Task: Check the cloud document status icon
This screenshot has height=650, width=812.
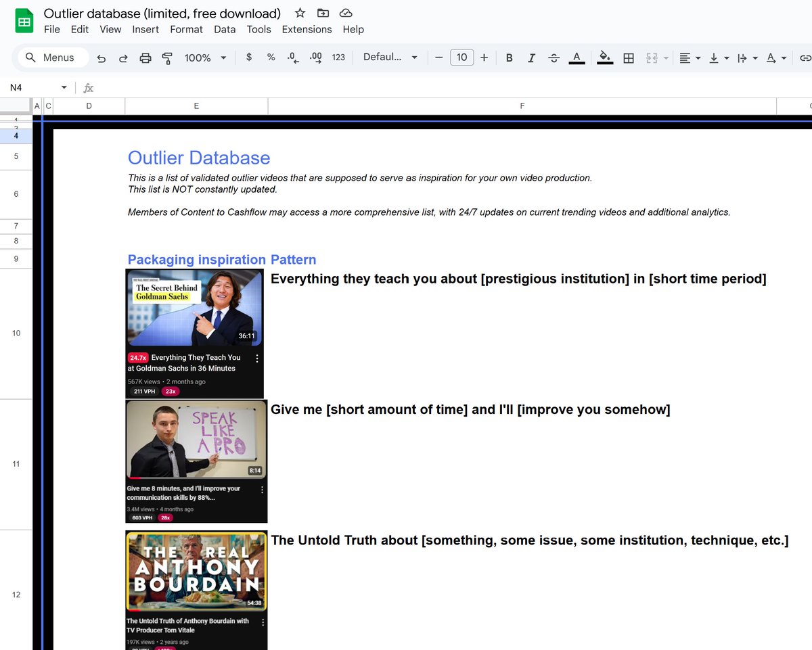Action: click(346, 13)
